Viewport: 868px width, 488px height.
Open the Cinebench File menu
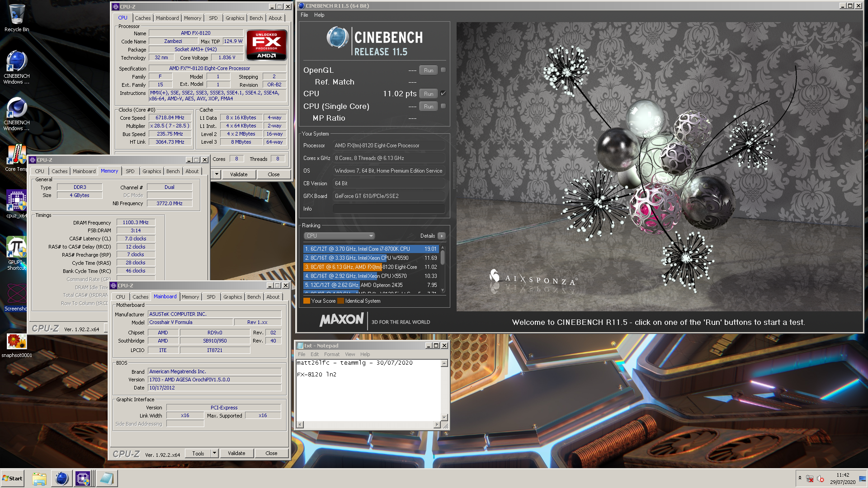pos(304,15)
